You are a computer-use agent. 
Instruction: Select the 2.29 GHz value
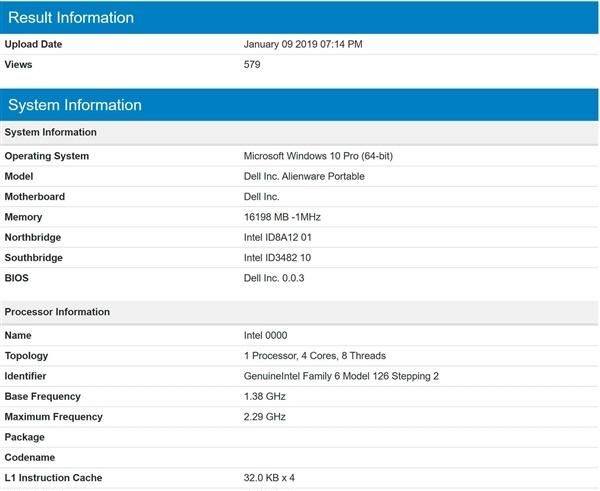tap(265, 417)
